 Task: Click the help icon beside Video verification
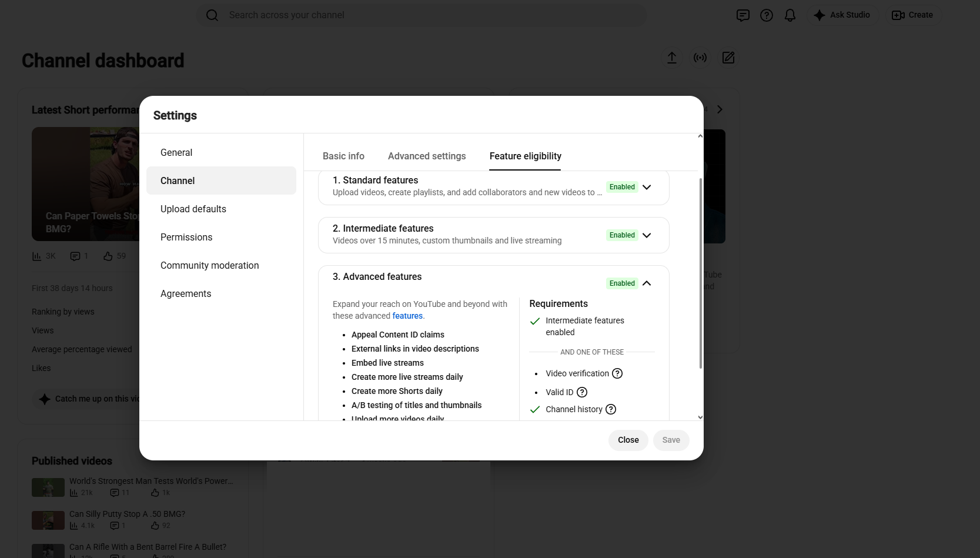tap(617, 373)
